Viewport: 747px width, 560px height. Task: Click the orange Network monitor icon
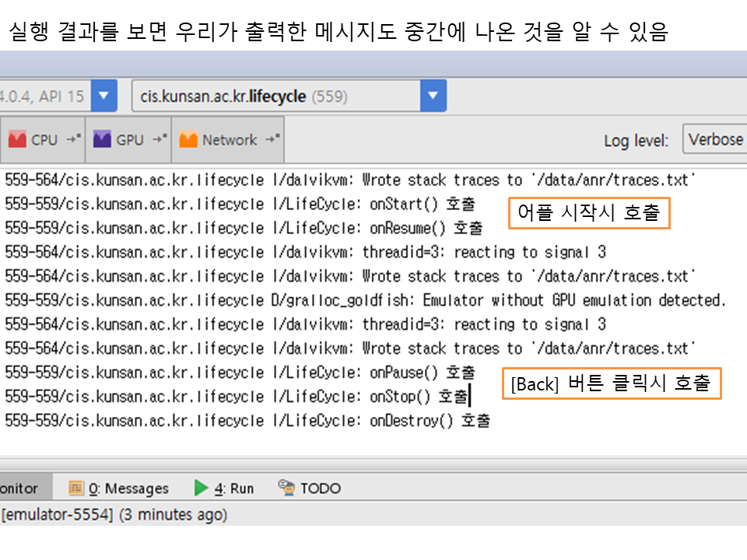pos(188,140)
